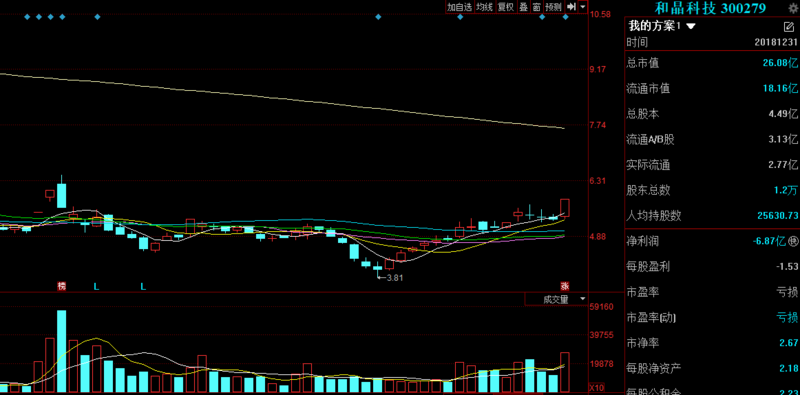The image size is (800, 395).
Task: Select the 复权 menu item
Action: coord(506,7)
